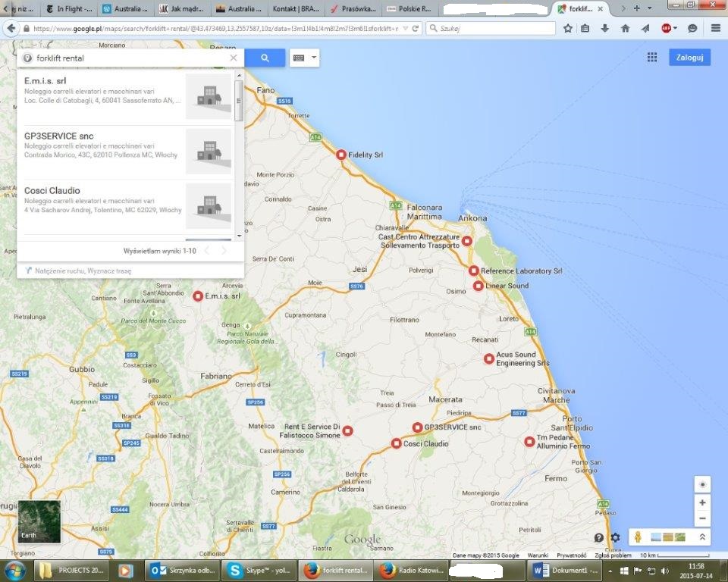The width and height of the screenshot is (728, 582).
Task: Open the on-screen keyboard input tool
Action: coord(299,58)
